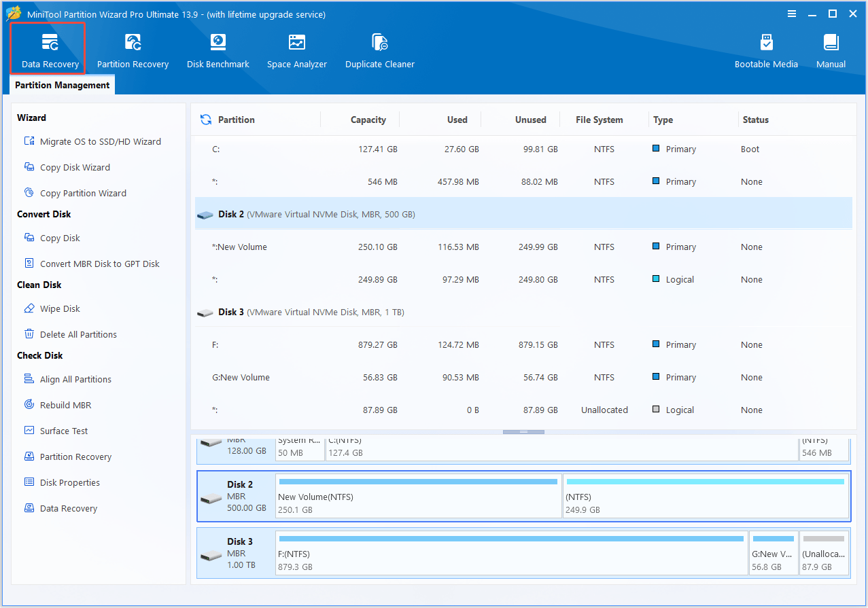Viewport: 868px width, 608px height.
Task: Sort by Used column header
Action: (x=457, y=120)
